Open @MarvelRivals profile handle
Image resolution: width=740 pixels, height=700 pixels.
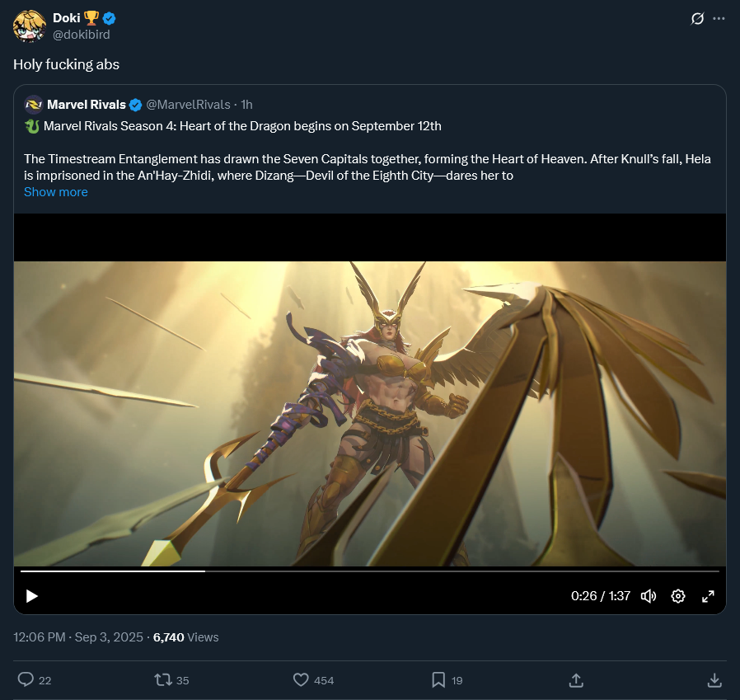coord(188,105)
